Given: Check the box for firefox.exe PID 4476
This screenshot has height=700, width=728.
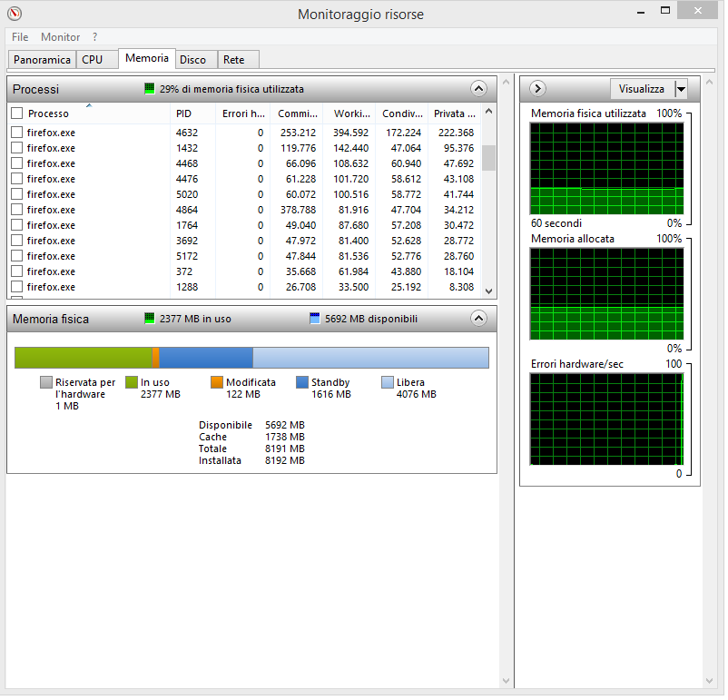Looking at the screenshot, I should coord(17,179).
